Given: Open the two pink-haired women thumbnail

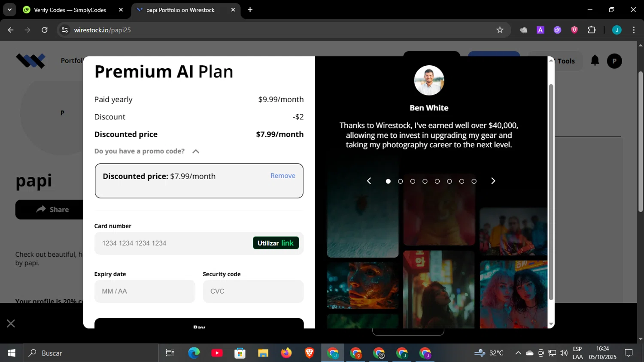Looking at the screenshot, I should [513, 294].
